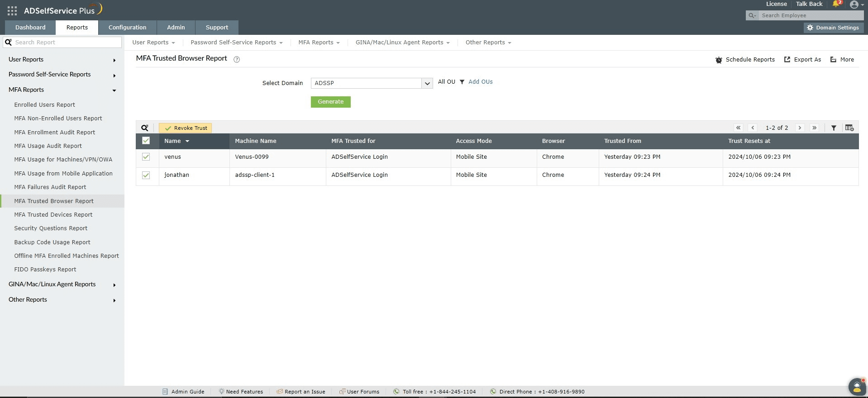Go to the Admin tab

[176, 28]
